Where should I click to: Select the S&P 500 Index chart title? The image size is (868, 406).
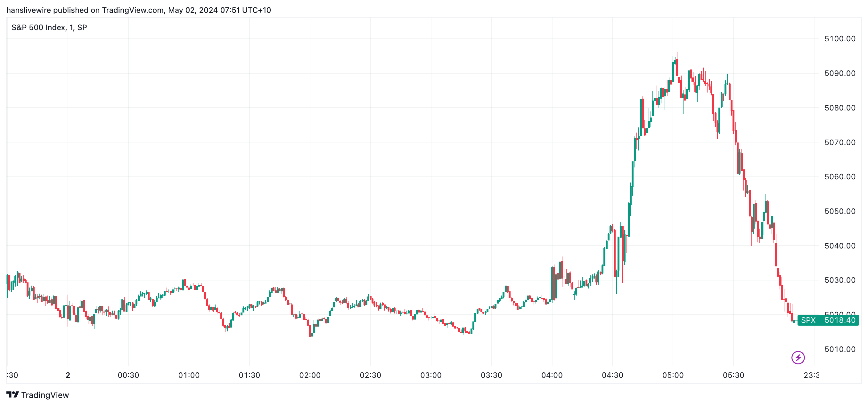[49, 27]
